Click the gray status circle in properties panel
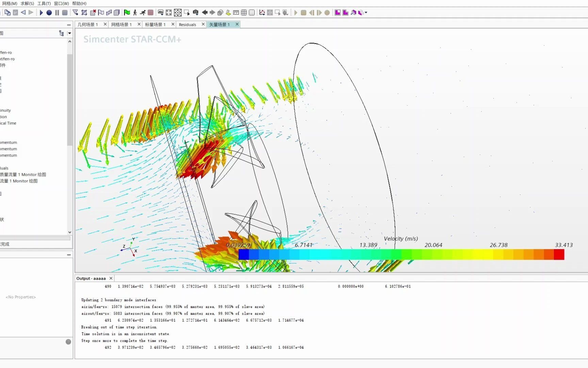Image resolution: width=588 pixels, height=368 pixels. pos(68,342)
